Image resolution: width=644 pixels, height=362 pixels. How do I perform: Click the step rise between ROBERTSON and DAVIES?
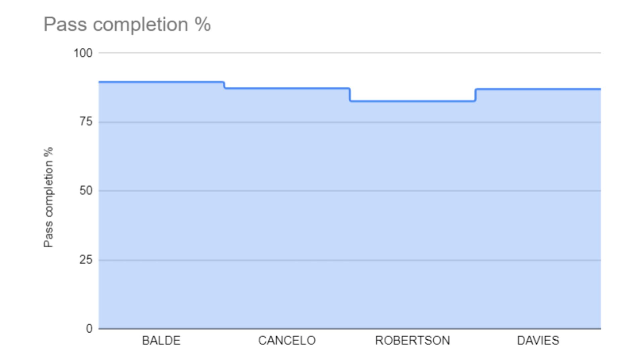click(475, 95)
